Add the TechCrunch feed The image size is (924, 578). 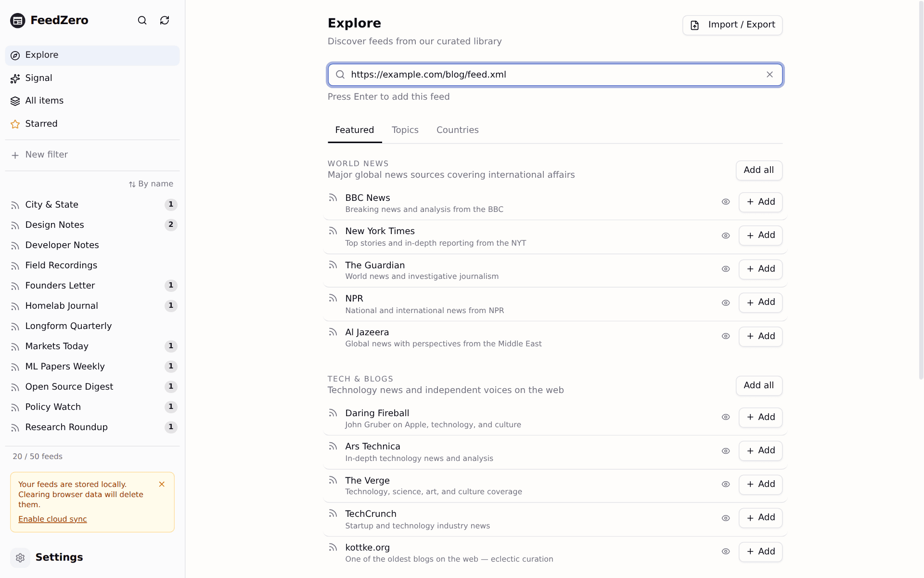click(x=760, y=518)
